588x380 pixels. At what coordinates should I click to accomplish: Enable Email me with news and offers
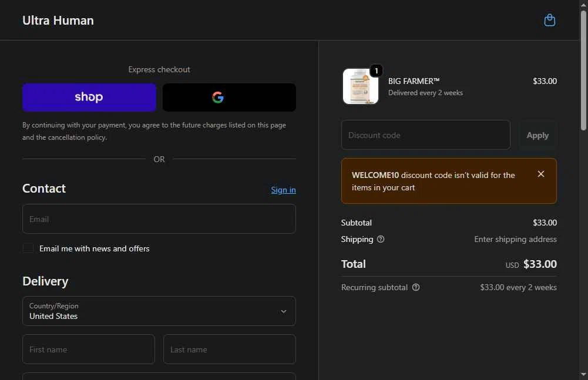pos(28,248)
